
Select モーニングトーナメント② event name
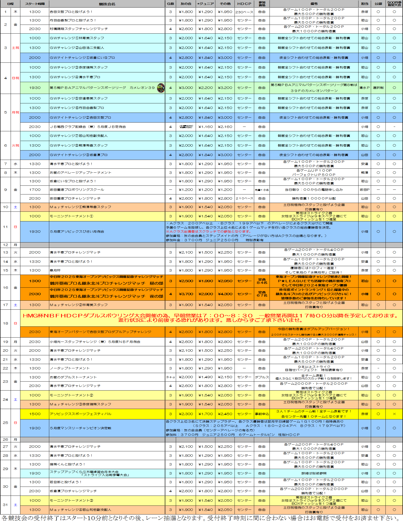tap(71, 395)
